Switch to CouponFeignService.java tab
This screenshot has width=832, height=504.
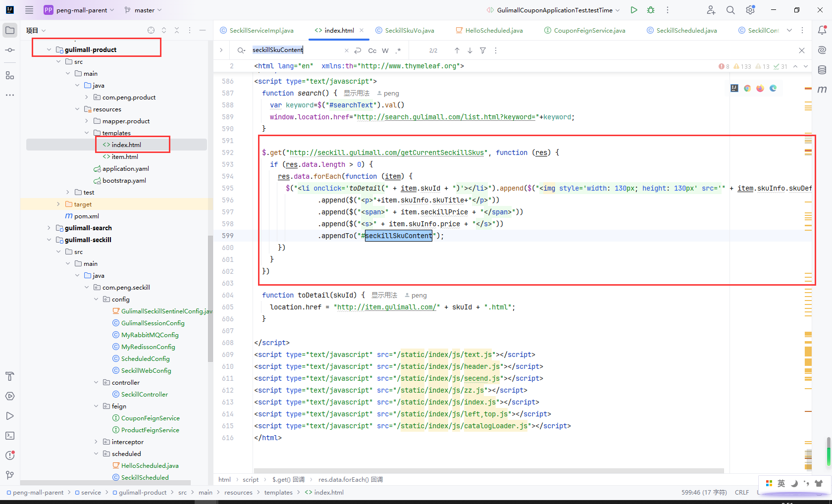pos(584,30)
